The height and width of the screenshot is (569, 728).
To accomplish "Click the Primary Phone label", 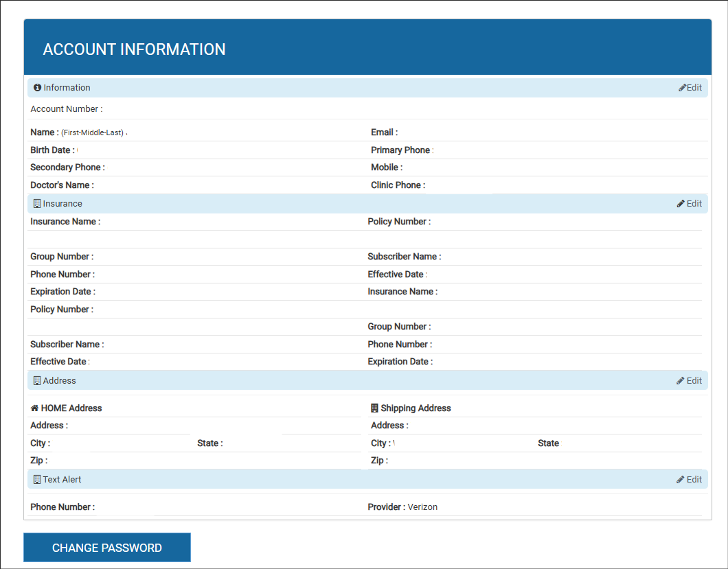I will [402, 150].
